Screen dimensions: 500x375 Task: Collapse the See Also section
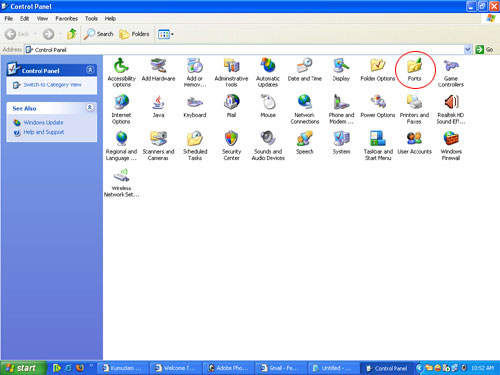pos(90,107)
